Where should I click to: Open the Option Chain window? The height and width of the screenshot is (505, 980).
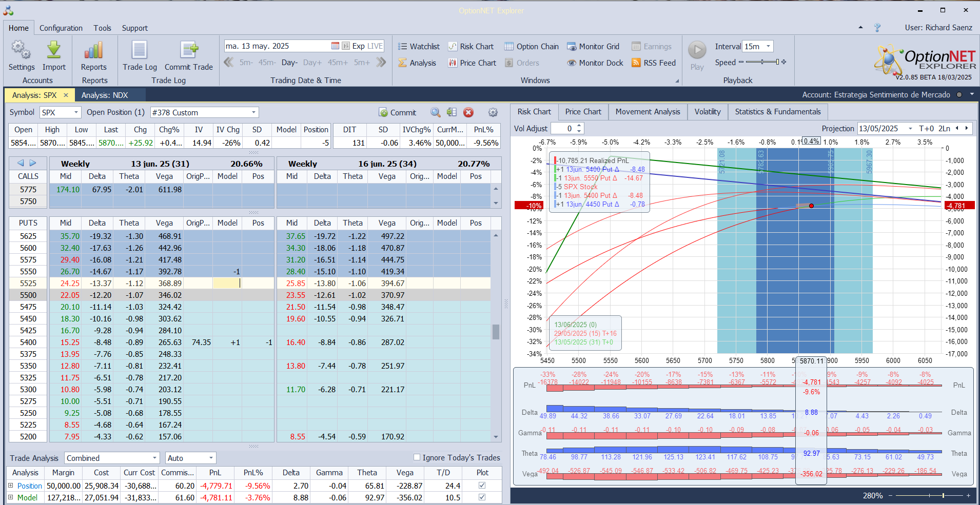point(531,46)
